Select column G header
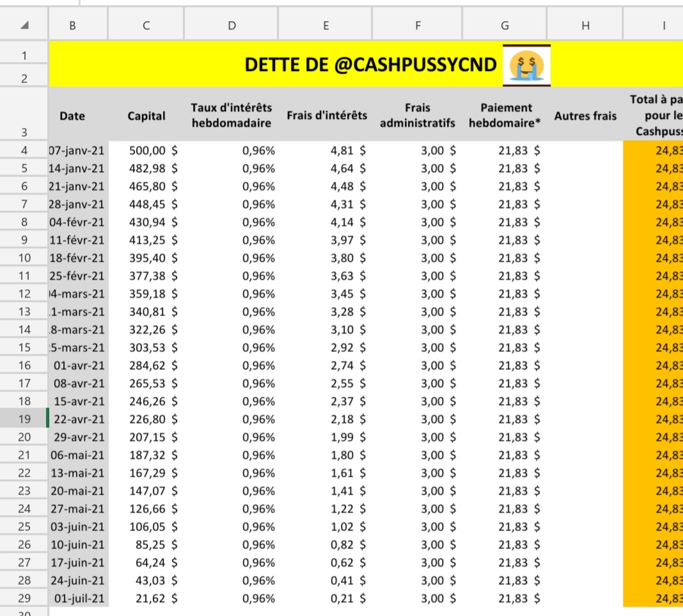The width and height of the screenshot is (683, 616). point(505,26)
